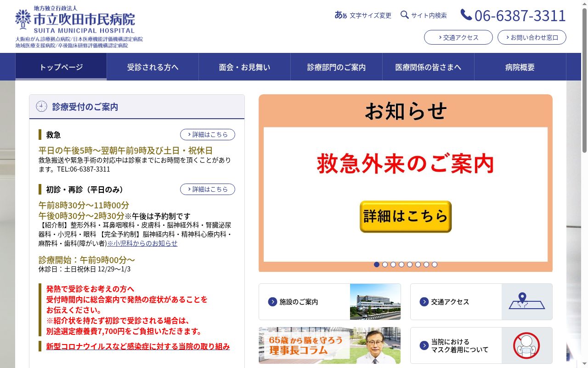Open the hospital building photo thumbnail
The width and height of the screenshot is (588, 368).
[x=375, y=302]
